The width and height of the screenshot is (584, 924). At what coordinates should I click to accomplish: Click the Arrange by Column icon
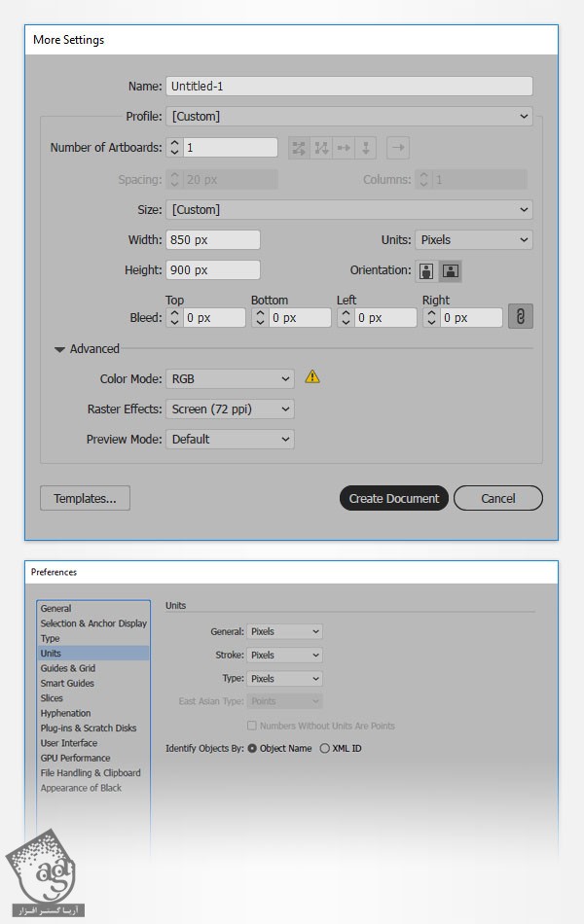tap(366, 148)
